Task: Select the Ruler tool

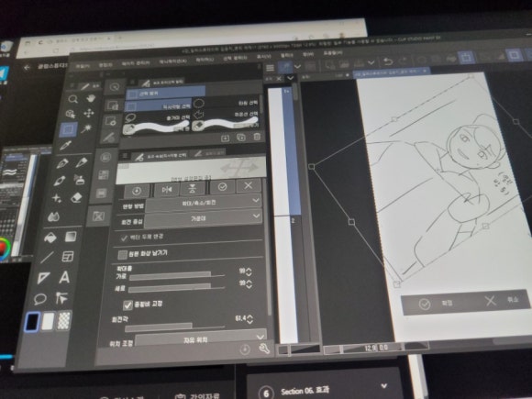Action: tap(43, 278)
